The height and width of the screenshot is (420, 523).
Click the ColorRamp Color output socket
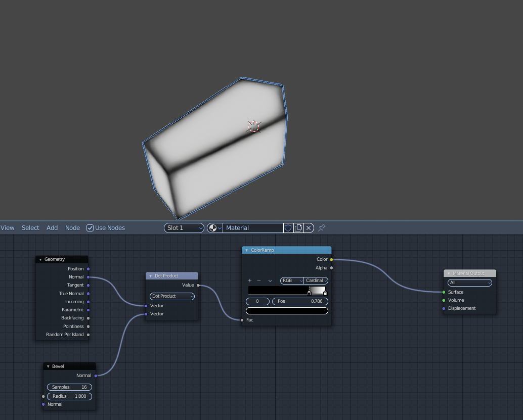click(x=331, y=259)
